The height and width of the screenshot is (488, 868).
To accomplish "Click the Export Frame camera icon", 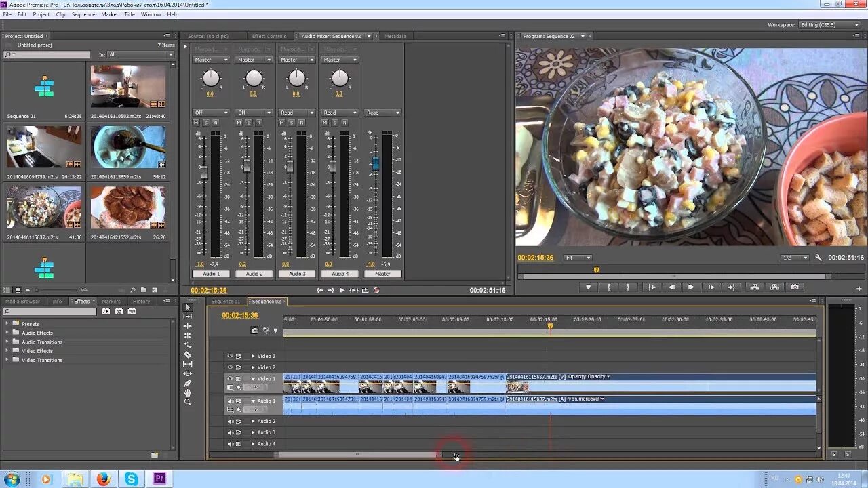I will click(x=794, y=286).
